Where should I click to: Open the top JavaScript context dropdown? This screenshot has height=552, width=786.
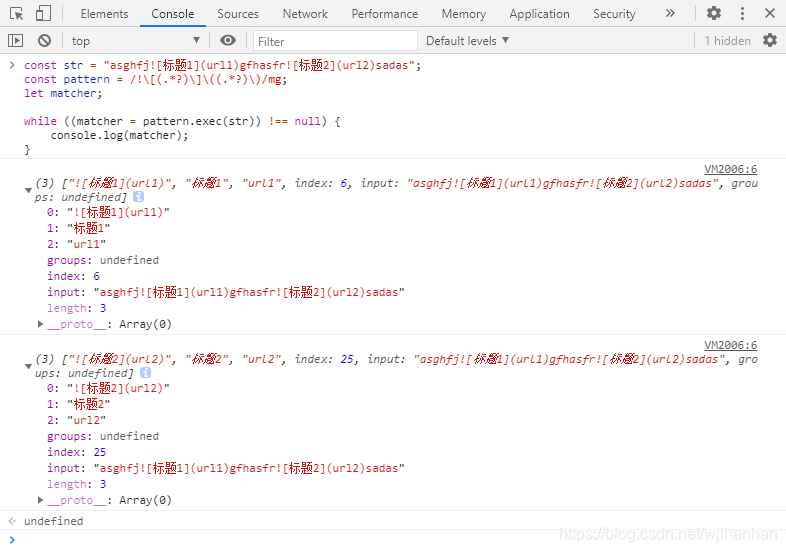(135, 41)
